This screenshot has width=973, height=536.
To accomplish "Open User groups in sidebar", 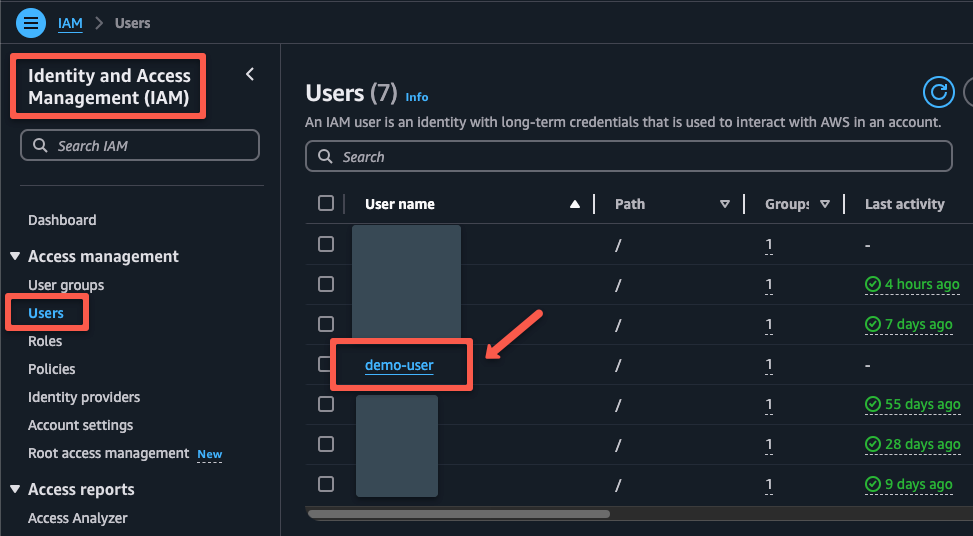I will (x=66, y=285).
